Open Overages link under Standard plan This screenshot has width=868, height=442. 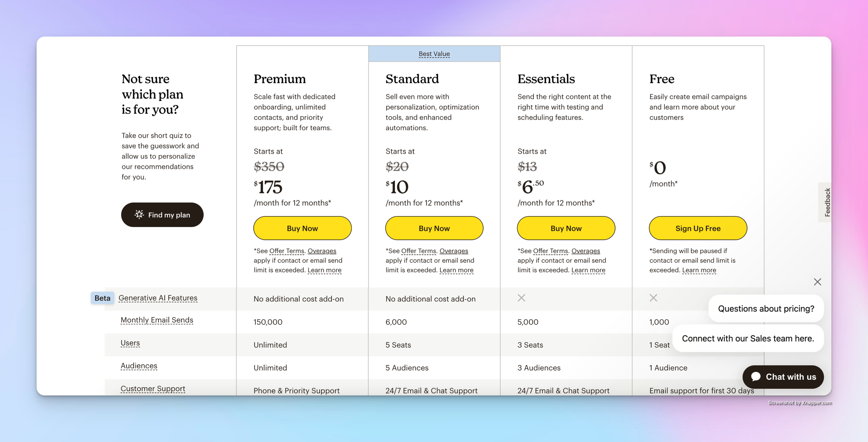pyautogui.click(x=454, y=251)
